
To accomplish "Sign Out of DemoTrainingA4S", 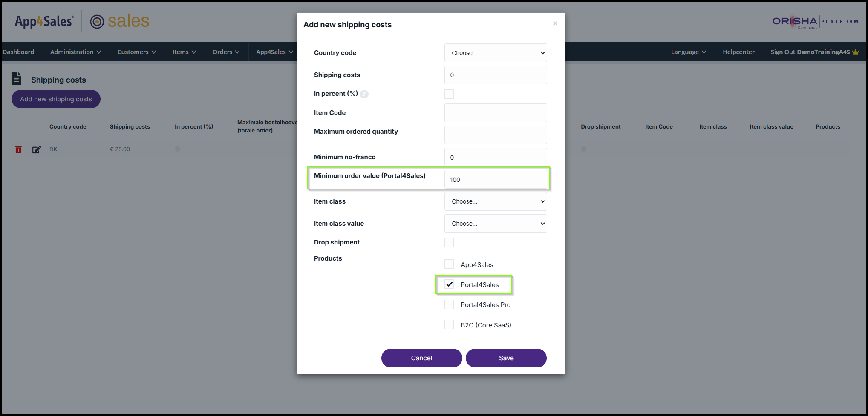I will click(x=810, y=52).
